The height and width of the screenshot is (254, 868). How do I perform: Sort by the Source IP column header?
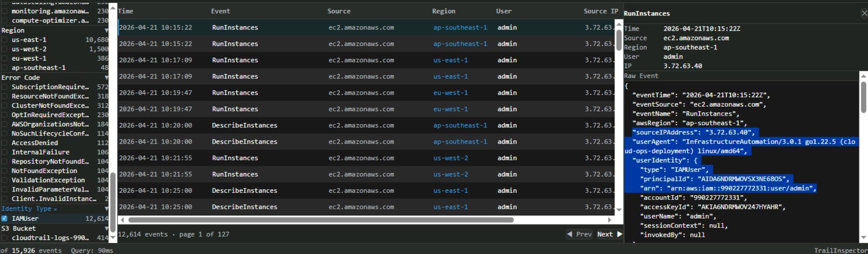click(x=601, y=11)
